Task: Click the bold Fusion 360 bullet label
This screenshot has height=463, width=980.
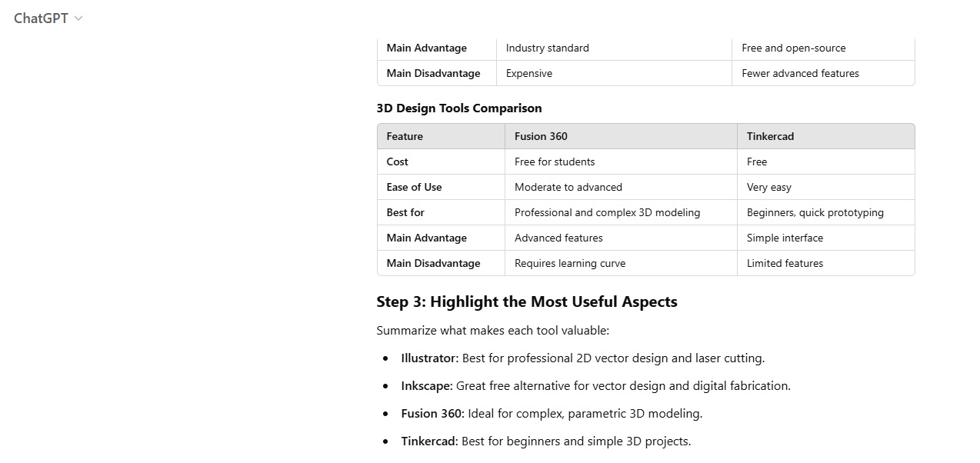Action: (432, 413)
